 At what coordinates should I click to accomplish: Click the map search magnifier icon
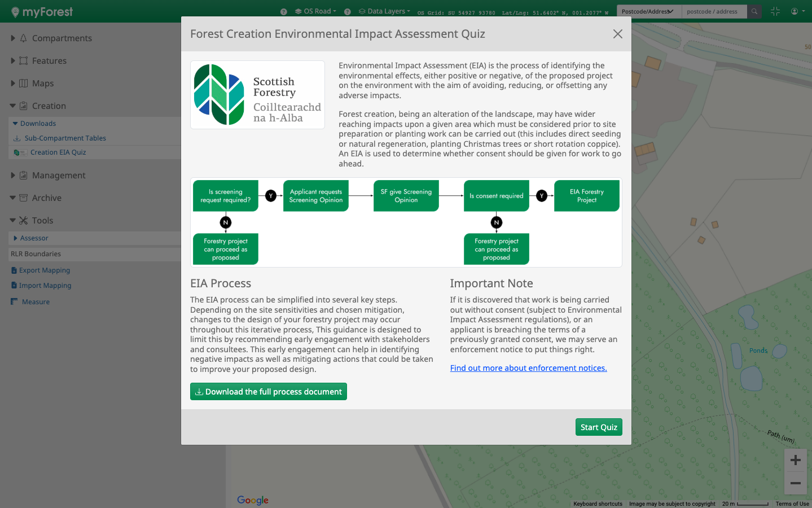[754, 11]
